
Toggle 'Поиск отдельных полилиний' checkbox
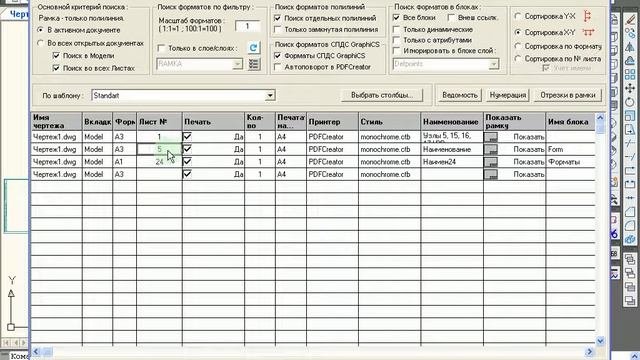278,18
